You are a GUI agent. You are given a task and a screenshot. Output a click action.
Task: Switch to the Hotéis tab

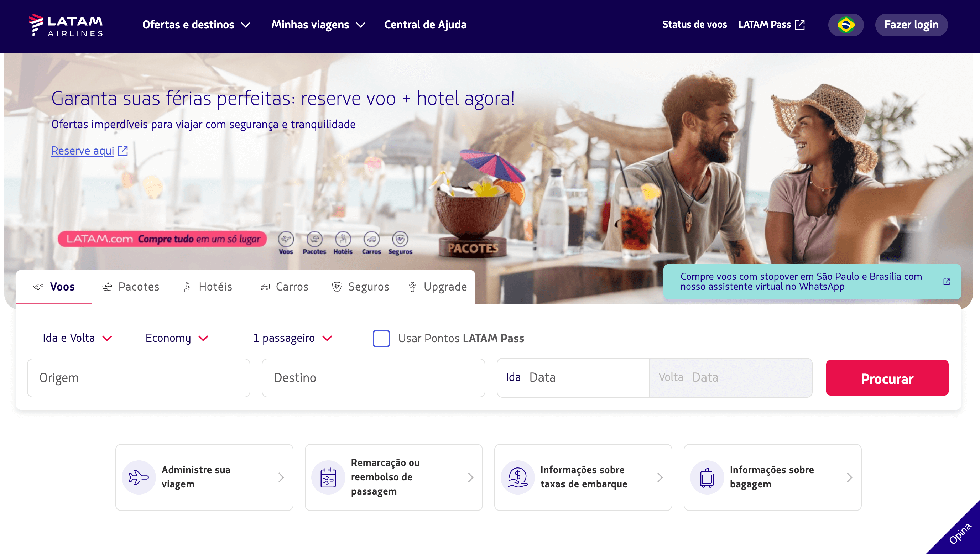[x=208, y=287]
